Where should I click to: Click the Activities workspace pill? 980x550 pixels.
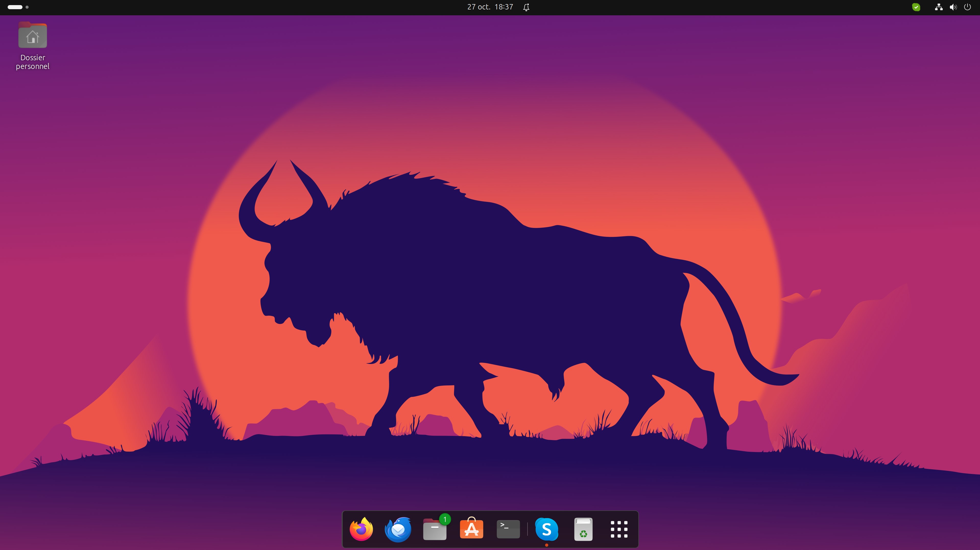[x=15, y=7]
